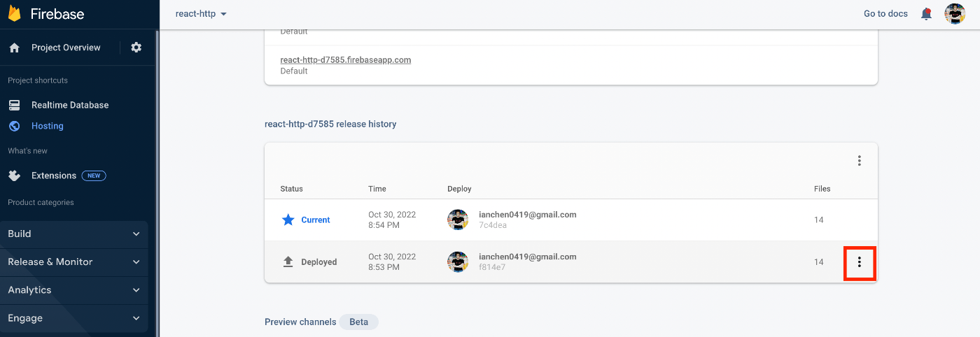Screen dimensions: 980x337
Task: Open the user account avatar
Action: tap(955, 13)
